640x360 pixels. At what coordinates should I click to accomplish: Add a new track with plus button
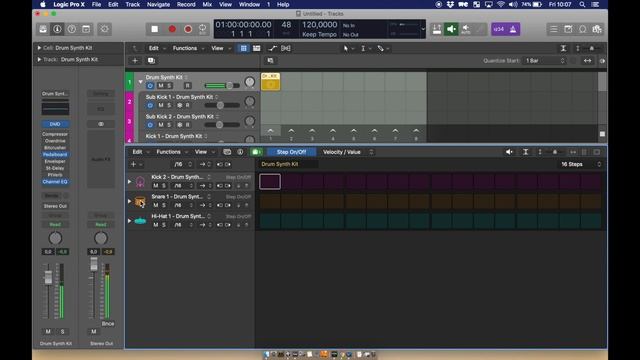pyautogui.click(x=135, y=60)
